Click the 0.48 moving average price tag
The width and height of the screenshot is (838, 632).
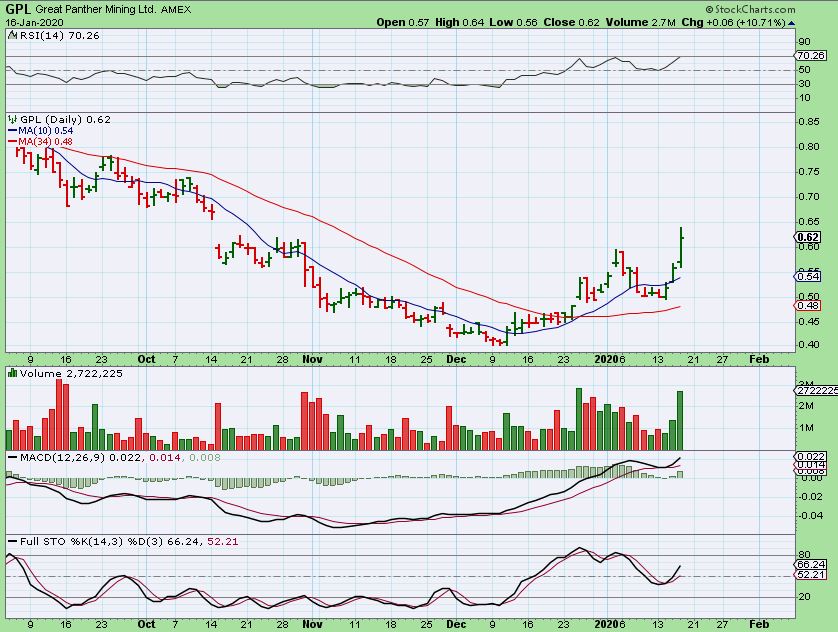tap(808, 306)
